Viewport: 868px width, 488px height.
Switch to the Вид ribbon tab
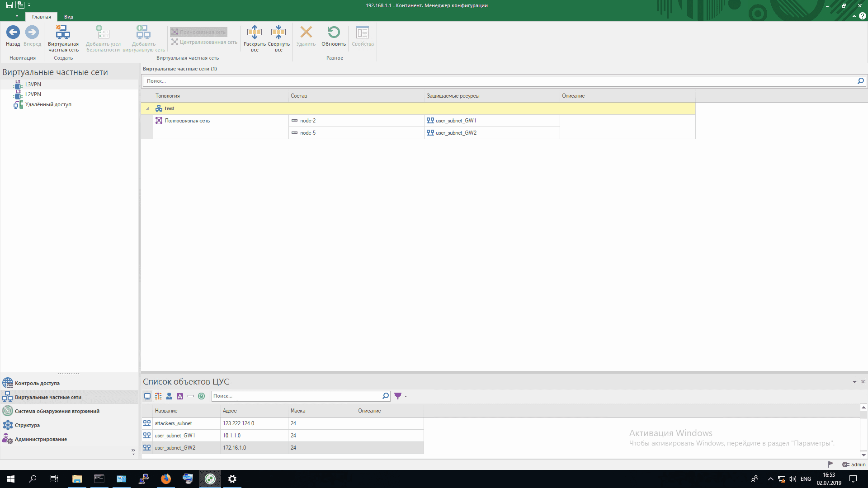click(x=69, y=17)
